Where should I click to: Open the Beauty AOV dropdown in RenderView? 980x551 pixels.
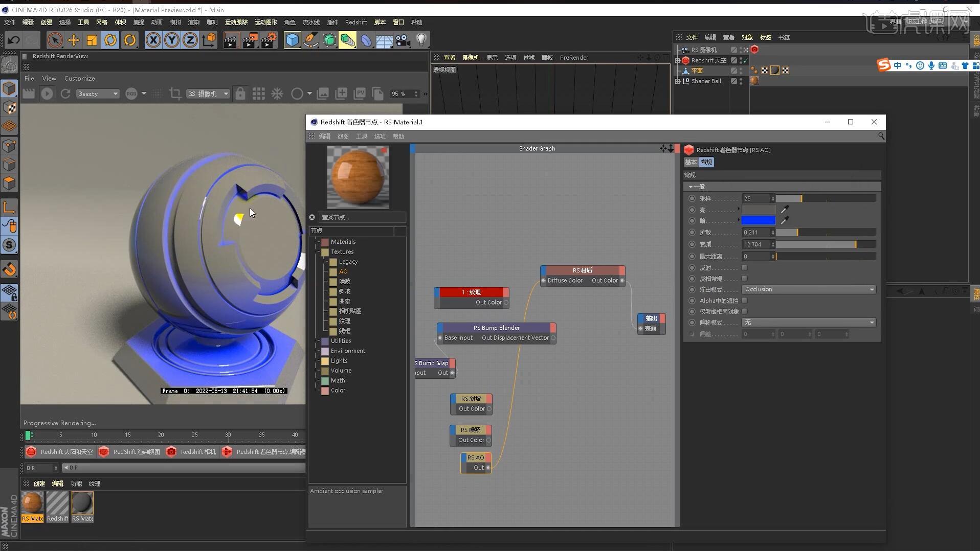pos(97,94)
